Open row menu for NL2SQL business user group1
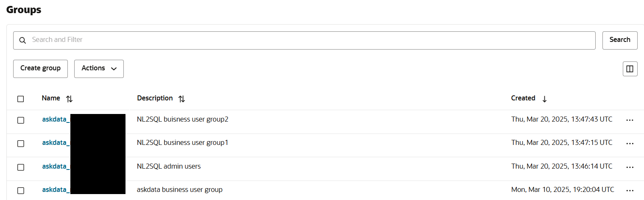The width and height of the screenshot is (644, 200). (x=630, y=143)
